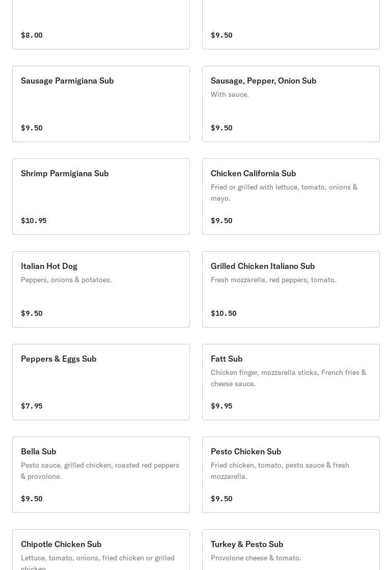The height and width of the screenshot is (570, 392).
Task: Open the Sausage Parmigiana Sub item
Action: point(101,104)
